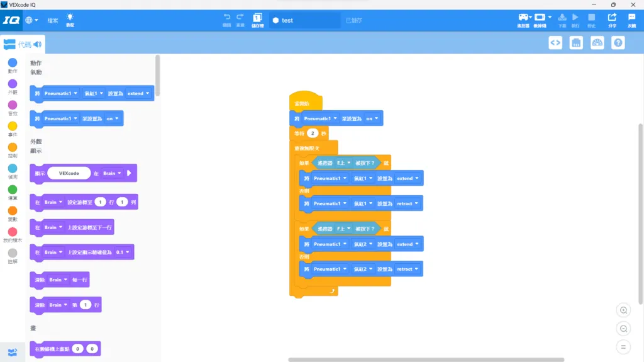Click the block palette scrollbar
The width and height of the screenshot is (644, 362).
coord(157,76)
